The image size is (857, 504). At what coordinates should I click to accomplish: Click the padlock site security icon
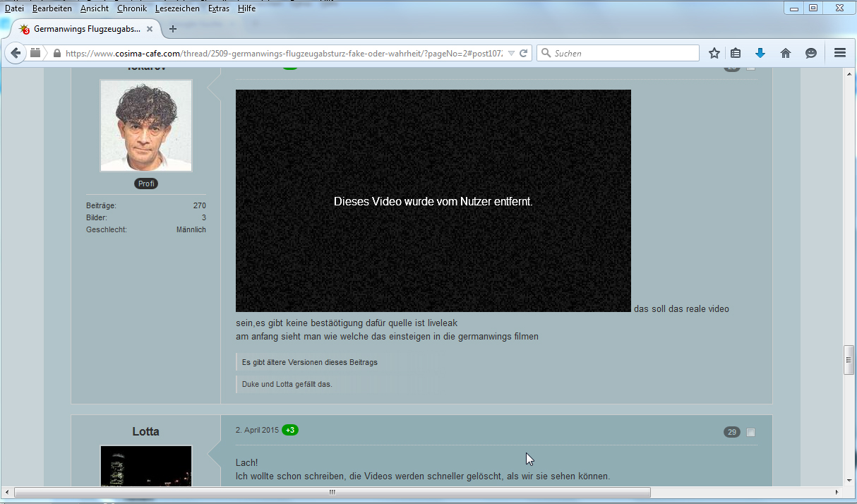57,54
